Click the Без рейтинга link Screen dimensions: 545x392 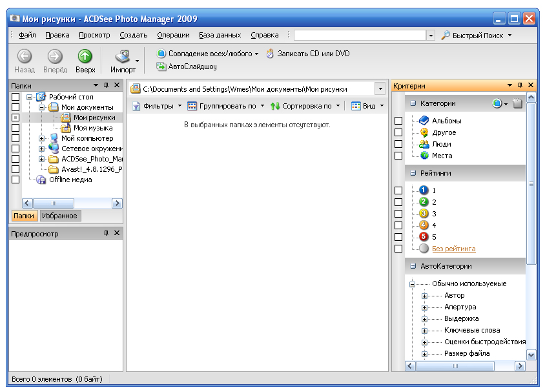[453, 249]
